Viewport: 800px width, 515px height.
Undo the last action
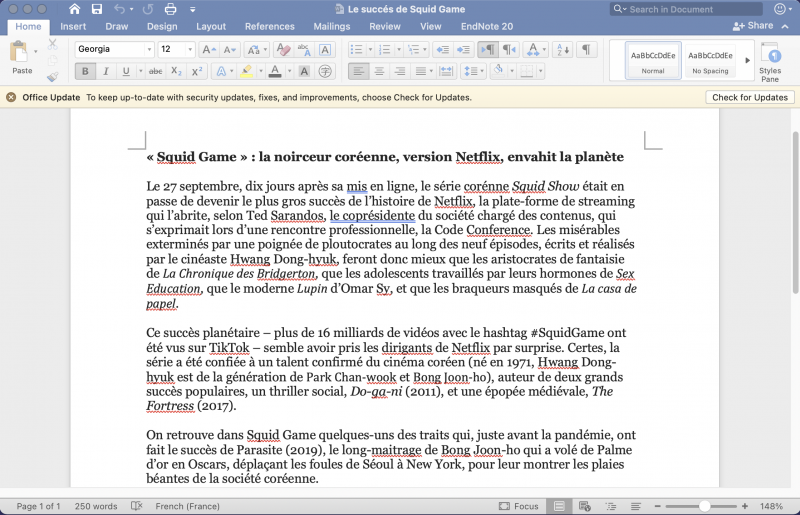[x=119, y=9]
